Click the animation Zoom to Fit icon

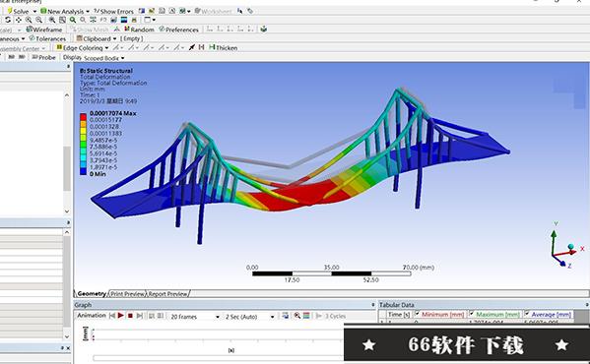tap(297, 316)
